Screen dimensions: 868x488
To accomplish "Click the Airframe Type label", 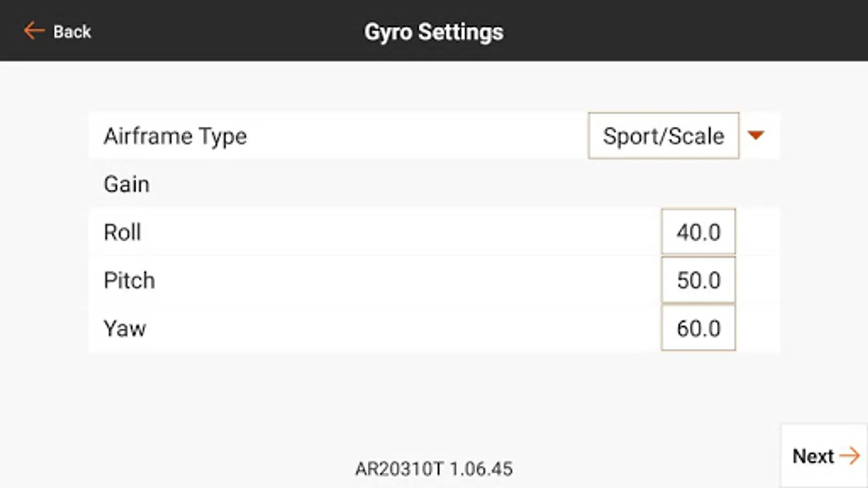I will click(175, 136).
